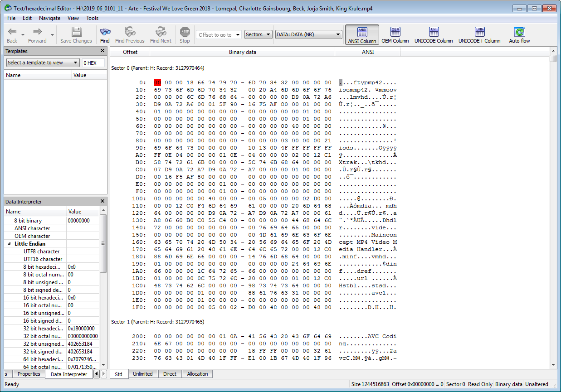Select the Allocation view tab
Viewport: 561px width, 392px height.
(197, 374)
